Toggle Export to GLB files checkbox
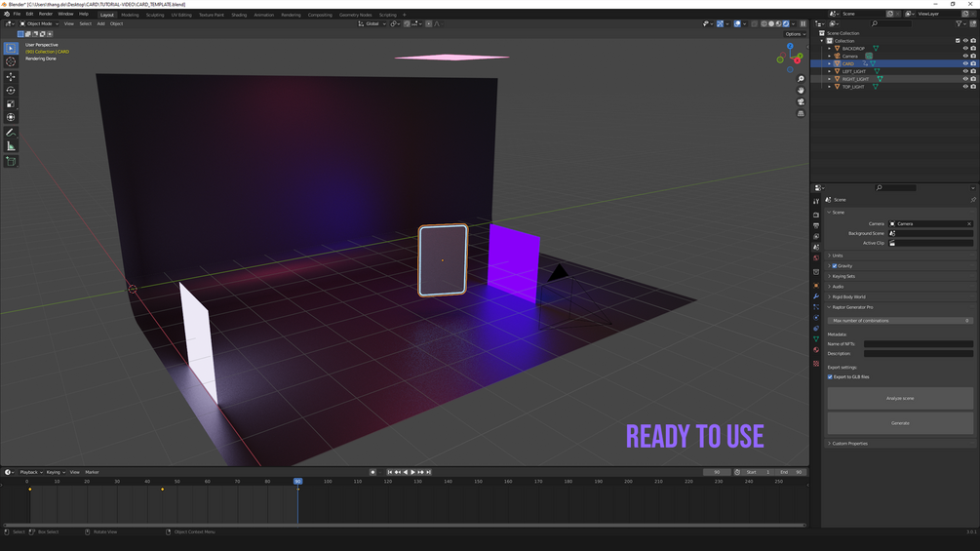The height and width of the screenshot is (551, 980). [830, 376]
